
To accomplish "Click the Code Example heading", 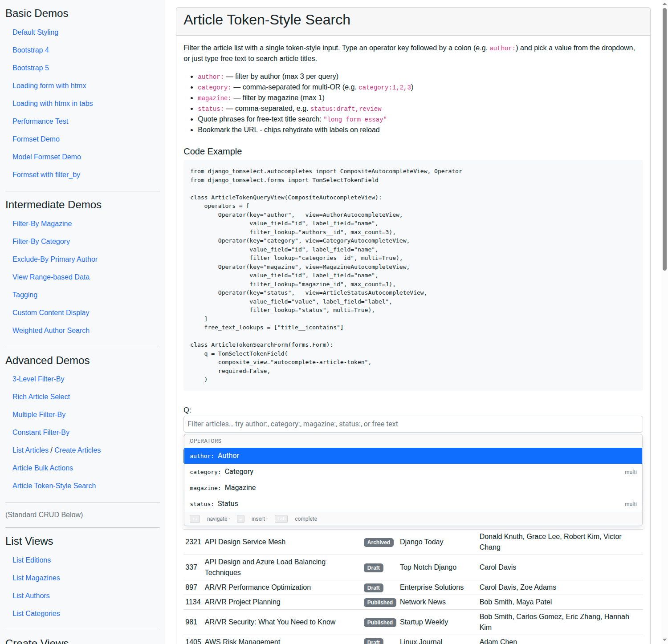I will 213,151.
